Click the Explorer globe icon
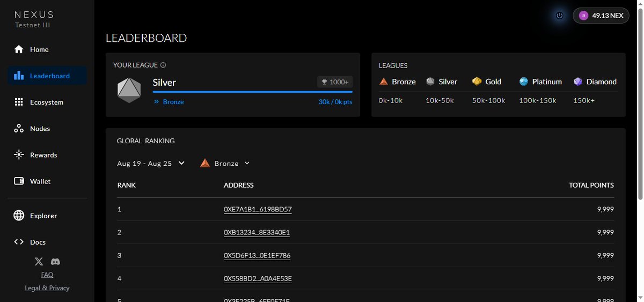644x302 pixels. tap(19, 216)
